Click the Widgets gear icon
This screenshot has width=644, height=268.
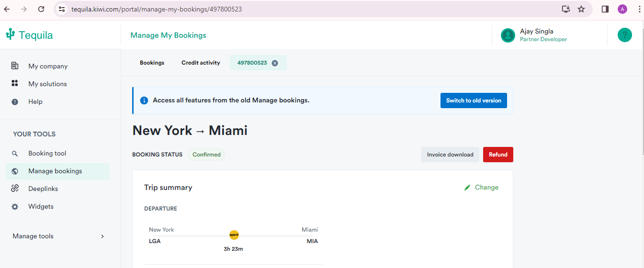point(15,207)
